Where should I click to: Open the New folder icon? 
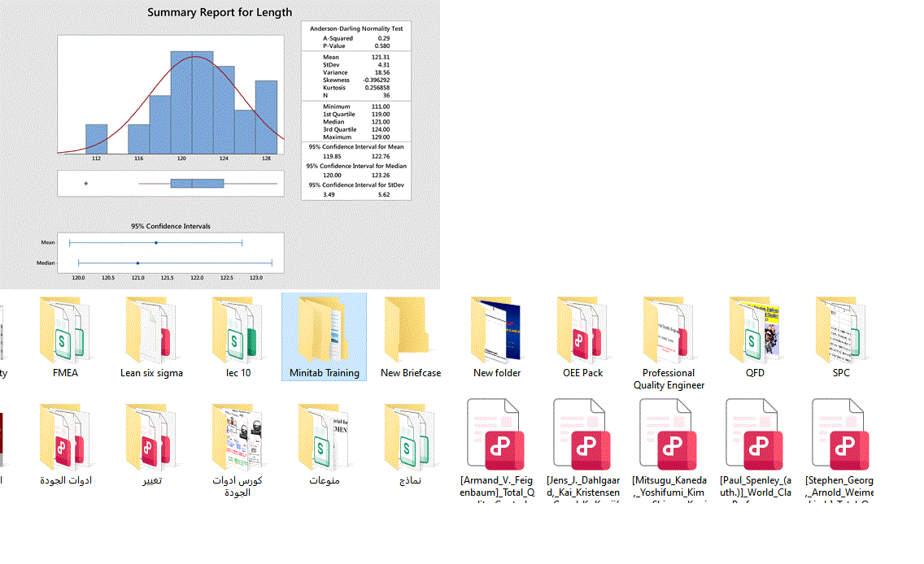(x=496, y=330)
